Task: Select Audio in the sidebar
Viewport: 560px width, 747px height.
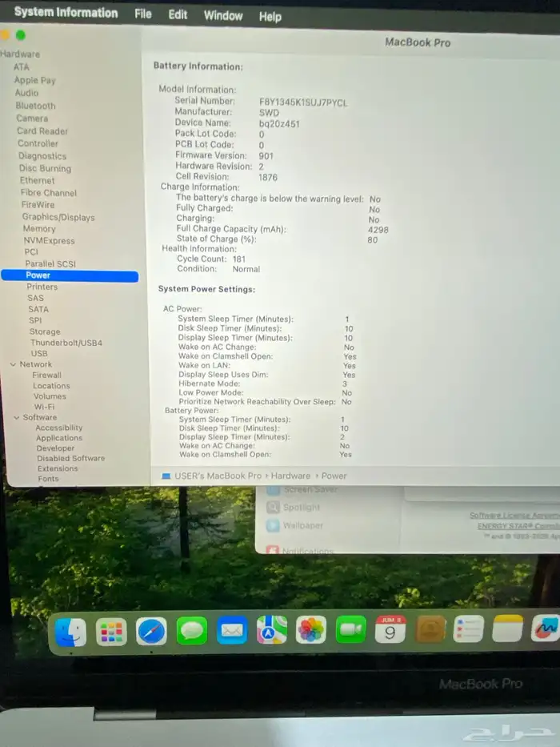Action: tap(26, 93)
